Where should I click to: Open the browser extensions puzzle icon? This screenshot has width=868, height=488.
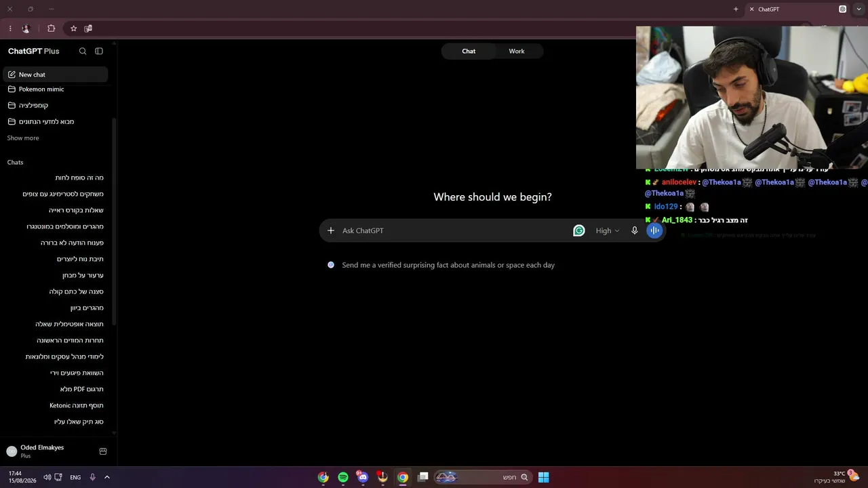coord(52,28)
